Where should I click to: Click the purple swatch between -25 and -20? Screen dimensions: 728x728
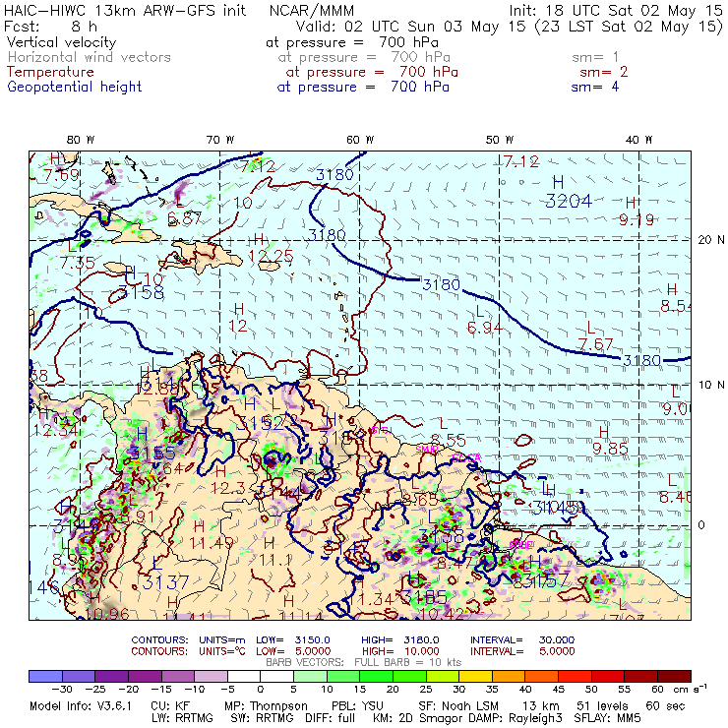click(111, 676)
